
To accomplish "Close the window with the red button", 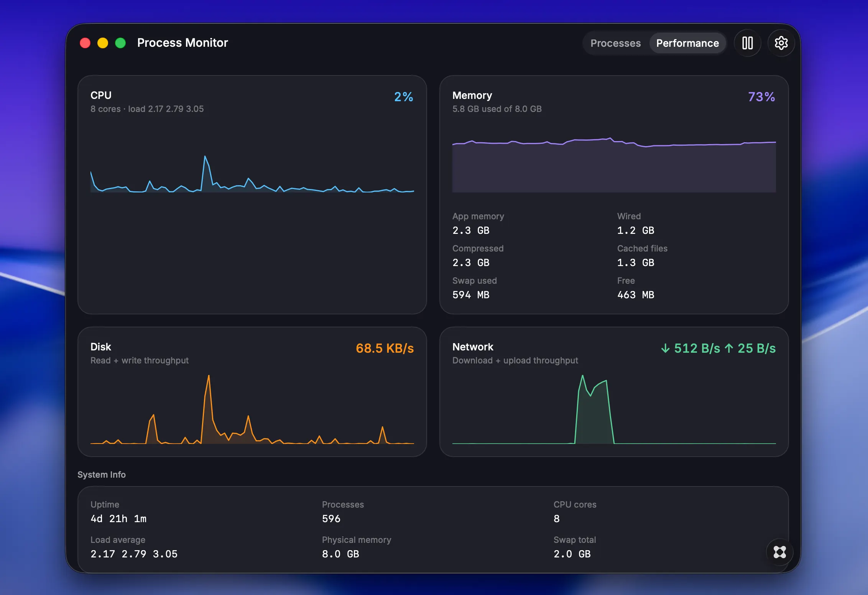I will 85,43.
